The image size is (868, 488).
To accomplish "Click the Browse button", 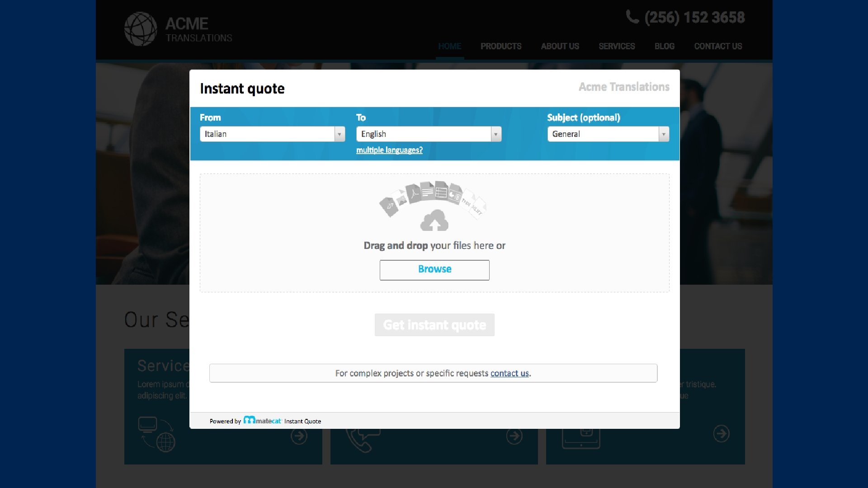I will (434, 270).
